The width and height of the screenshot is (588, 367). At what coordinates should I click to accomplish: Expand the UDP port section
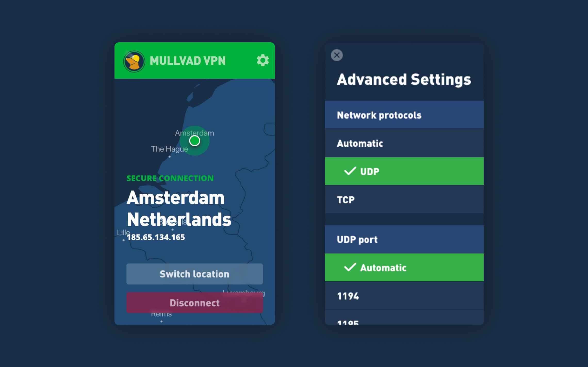[x=404, y=239]
